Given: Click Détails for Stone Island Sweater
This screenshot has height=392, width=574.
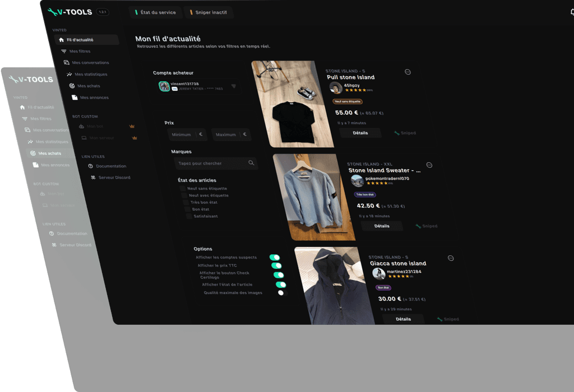Looking at the screenshot, I should (382, 226).
